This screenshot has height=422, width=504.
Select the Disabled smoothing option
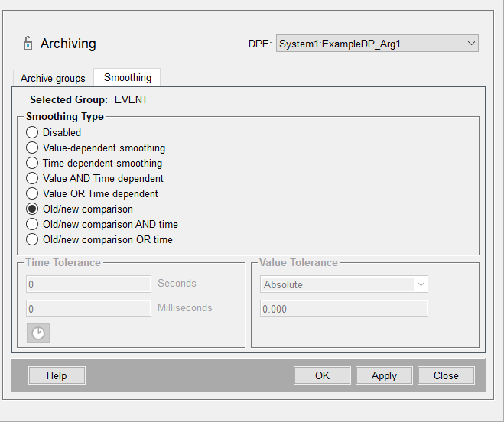point(32,132)
